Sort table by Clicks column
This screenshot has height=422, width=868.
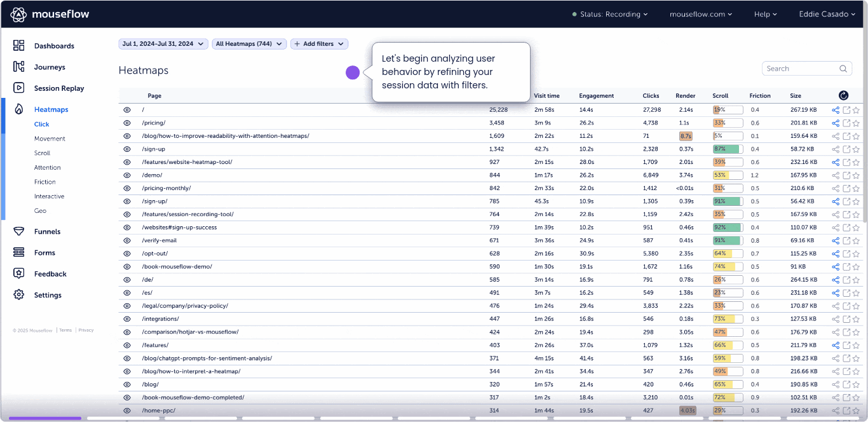coord(651,96)
